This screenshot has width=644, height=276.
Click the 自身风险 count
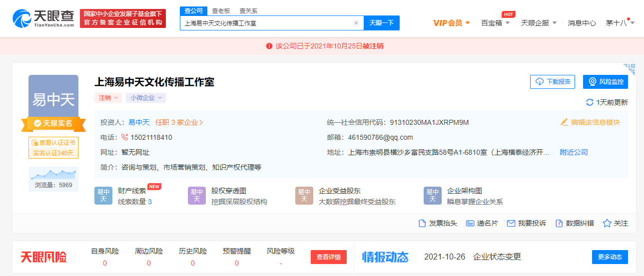coord(105,263)
